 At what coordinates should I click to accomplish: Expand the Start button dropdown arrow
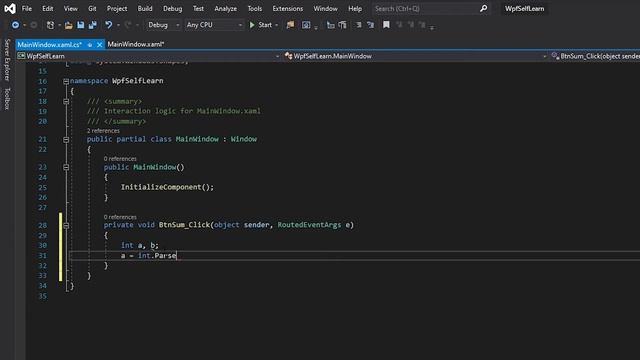pyautogui.click(x=276, y=25)
